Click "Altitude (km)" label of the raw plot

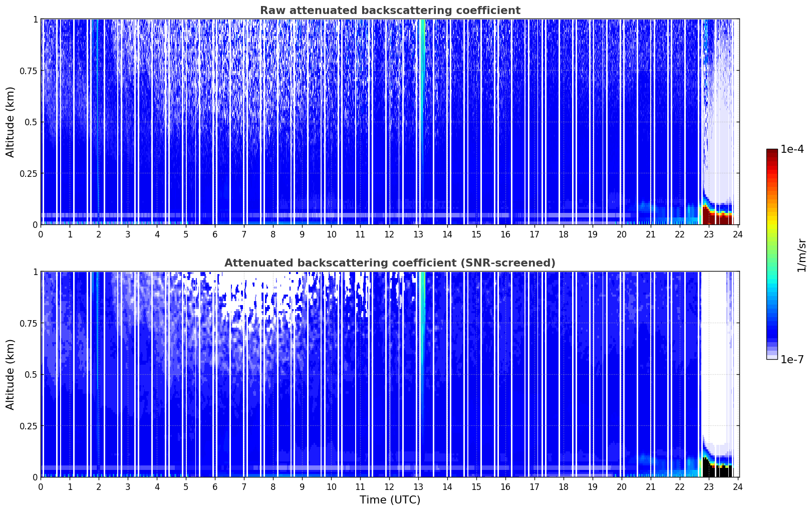click(11, 122)
